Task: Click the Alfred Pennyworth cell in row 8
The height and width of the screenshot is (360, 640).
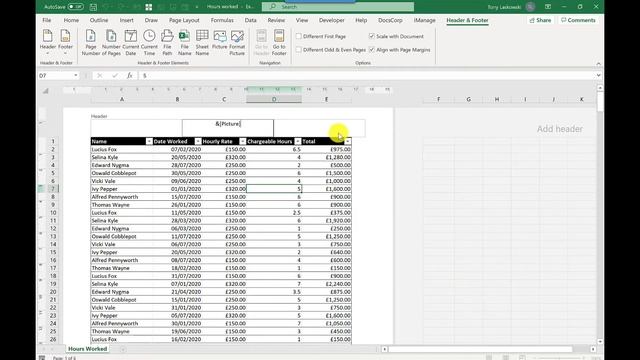Action: 122,197
